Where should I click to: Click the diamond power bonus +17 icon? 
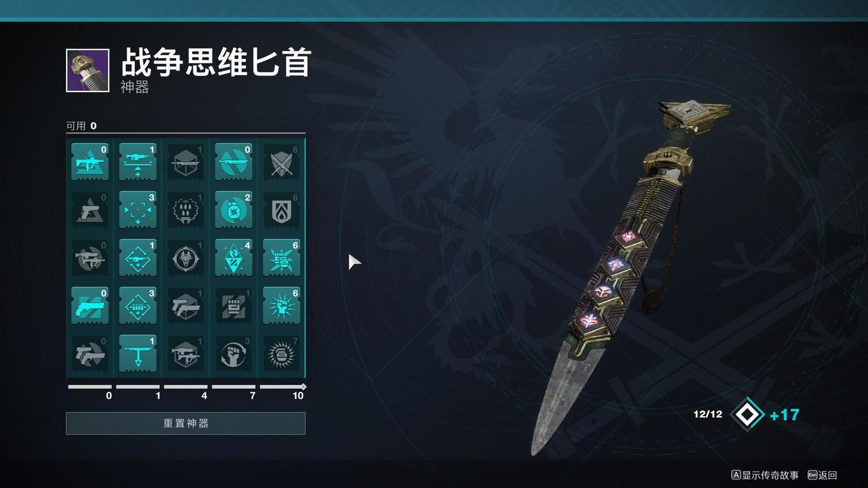point(748,415)
